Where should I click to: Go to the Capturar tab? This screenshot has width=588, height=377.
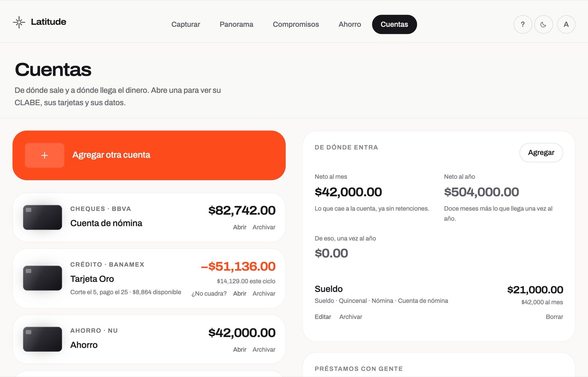point(186,24)
